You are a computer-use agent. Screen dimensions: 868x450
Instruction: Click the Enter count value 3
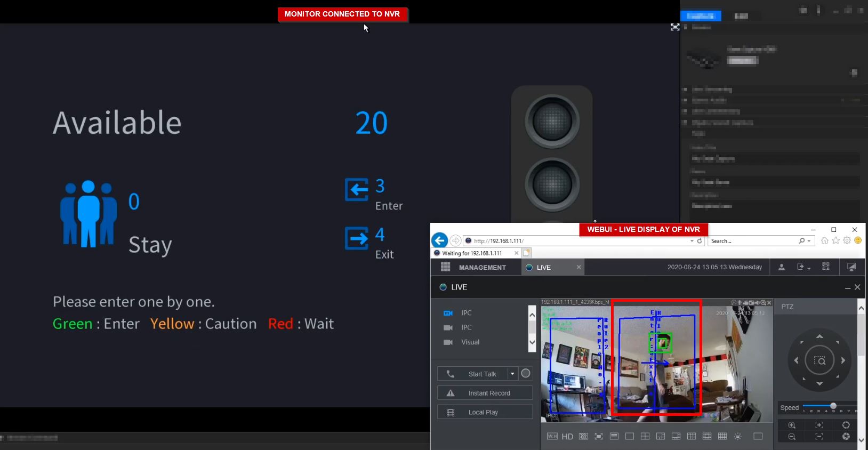380,186
